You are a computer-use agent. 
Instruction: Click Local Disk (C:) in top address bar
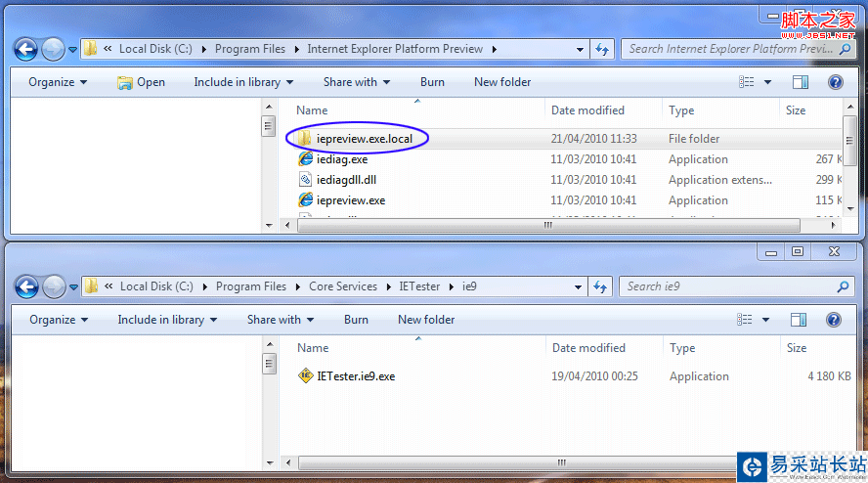pyautogui.click(x=155, y=49)
